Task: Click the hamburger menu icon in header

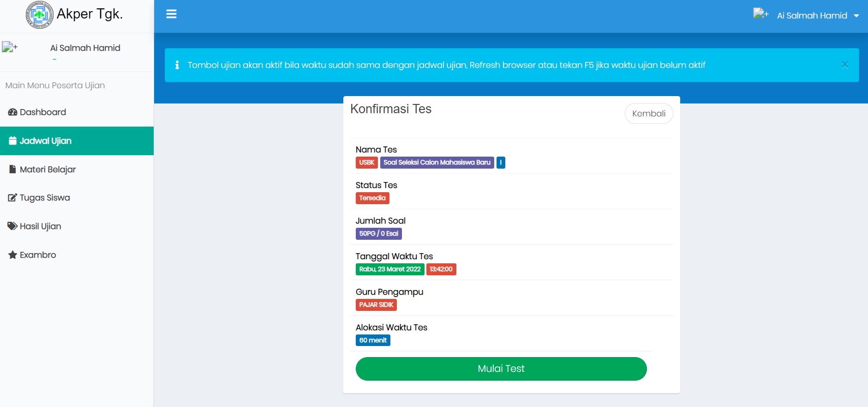Action: (x=171, y=14)
